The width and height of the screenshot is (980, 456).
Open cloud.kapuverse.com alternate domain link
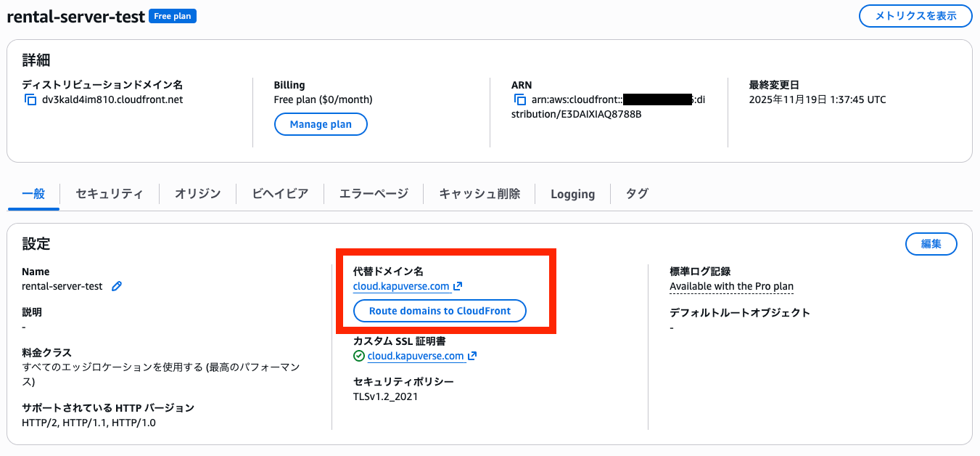click(401, 286)
